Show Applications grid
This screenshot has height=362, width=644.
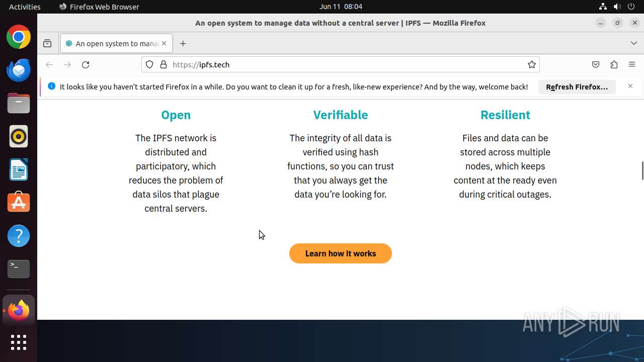19,343
